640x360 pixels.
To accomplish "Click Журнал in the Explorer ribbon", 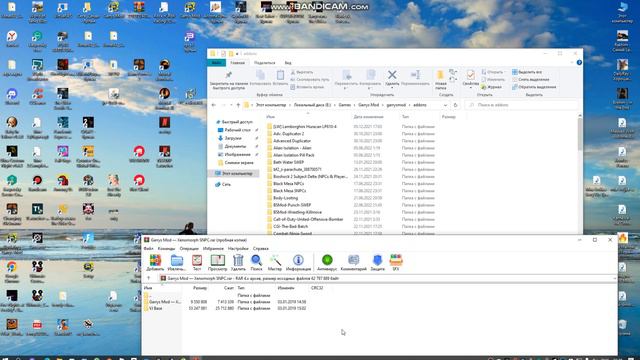I will (491, 87).
